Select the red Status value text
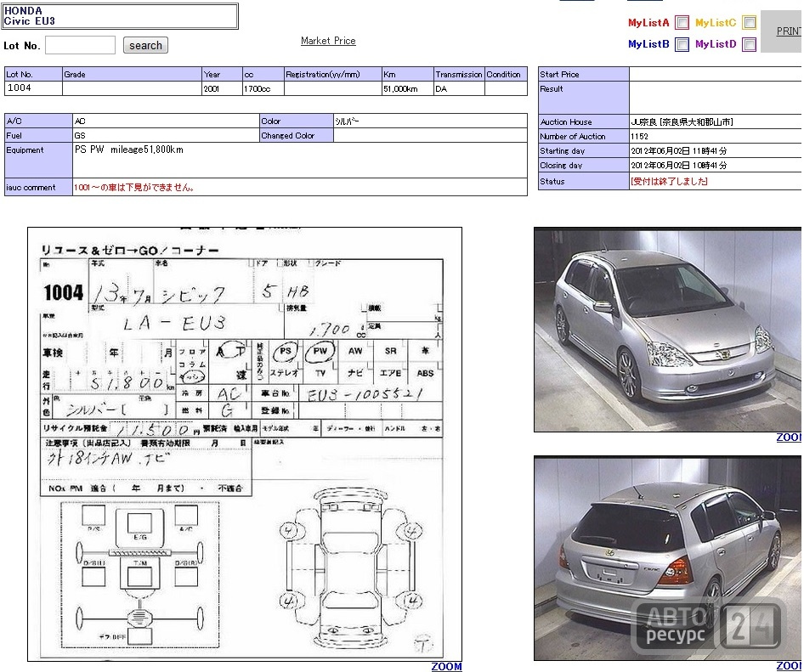Viewport: 804px width, 672px height. point(669,181)
